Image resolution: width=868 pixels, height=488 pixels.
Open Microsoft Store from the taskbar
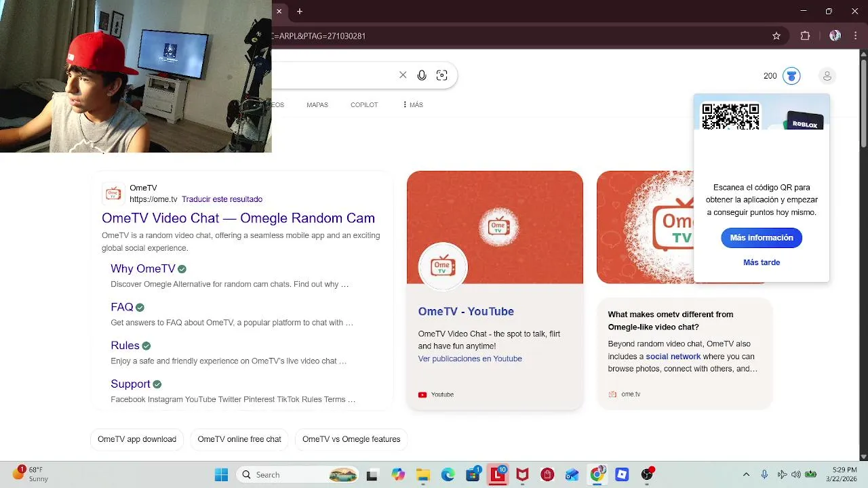473,475
